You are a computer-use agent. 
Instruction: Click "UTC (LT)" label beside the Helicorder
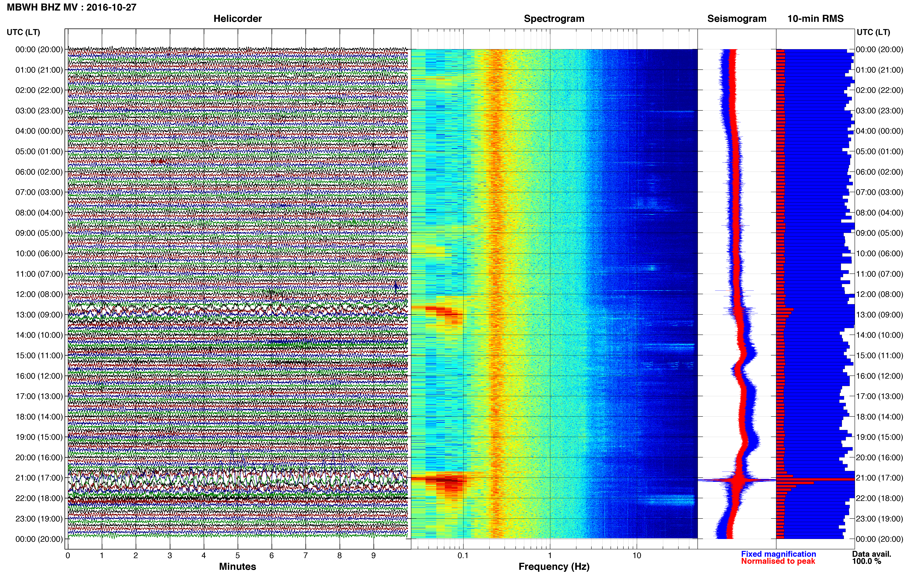tap(23, 32)
